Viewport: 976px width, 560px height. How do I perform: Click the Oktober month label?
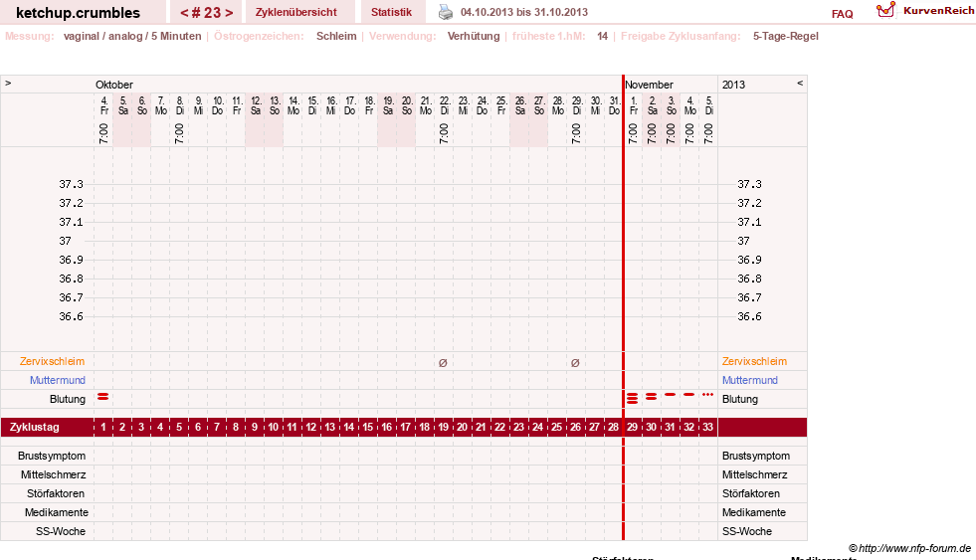[113, 85]
